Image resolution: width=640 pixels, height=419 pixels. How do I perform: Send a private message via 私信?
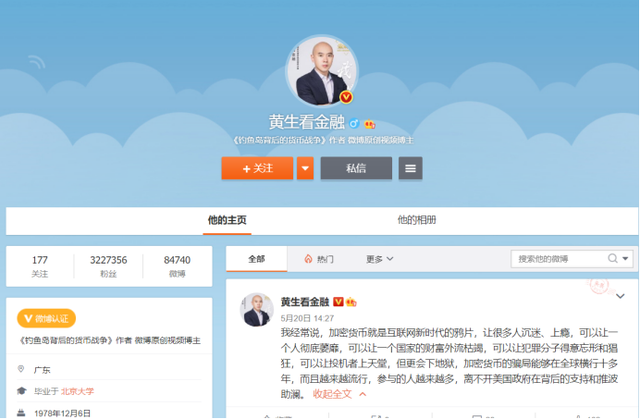pos(355,168)
